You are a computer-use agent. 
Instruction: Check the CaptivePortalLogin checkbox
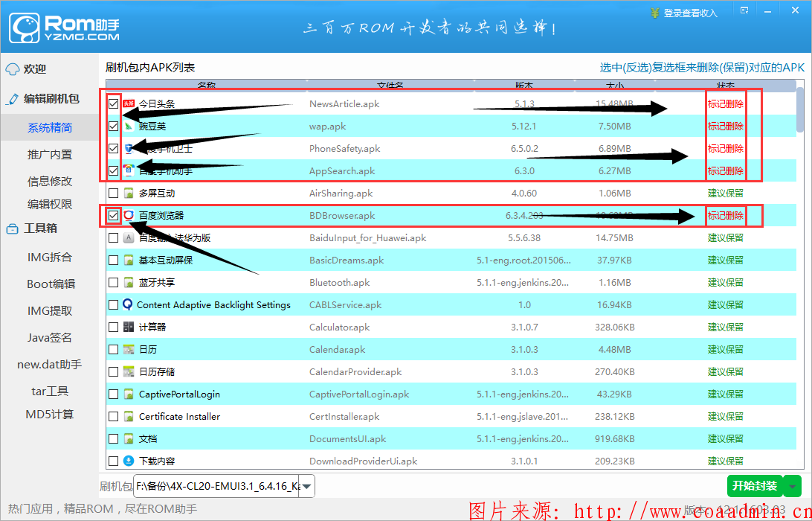114,394
